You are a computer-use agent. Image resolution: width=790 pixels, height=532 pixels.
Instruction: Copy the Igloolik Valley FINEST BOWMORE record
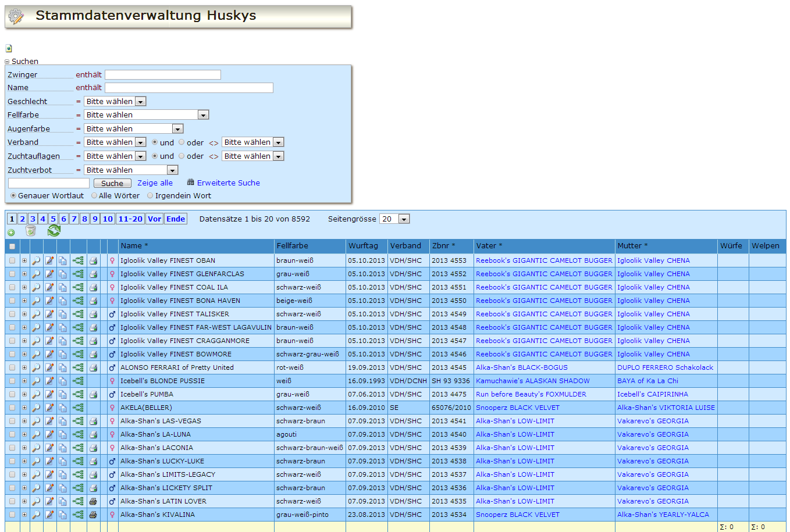point(63,354)
